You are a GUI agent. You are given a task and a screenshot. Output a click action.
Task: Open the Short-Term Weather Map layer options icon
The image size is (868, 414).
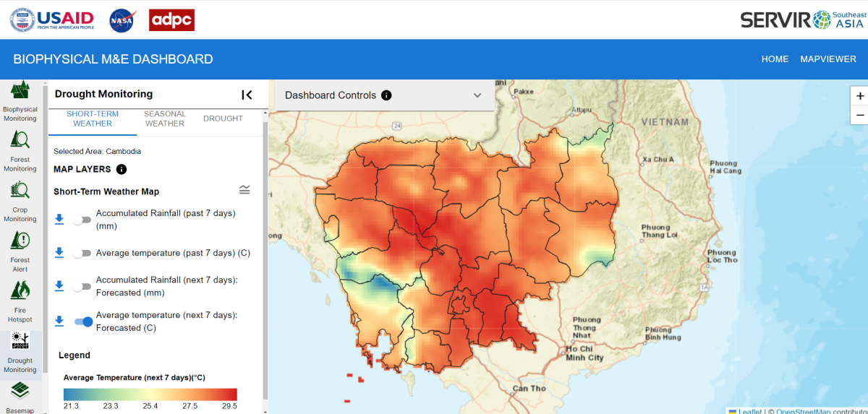click(x=244, y=190)
